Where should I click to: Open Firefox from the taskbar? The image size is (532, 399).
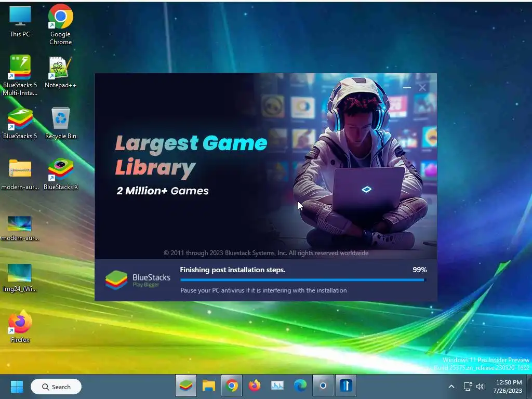click(255, 386)
